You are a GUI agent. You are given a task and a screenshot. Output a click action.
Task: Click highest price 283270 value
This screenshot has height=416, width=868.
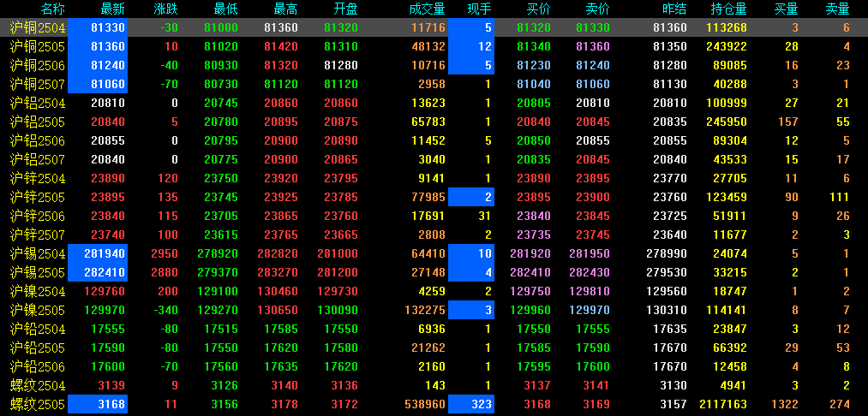[x=278, y=272]
